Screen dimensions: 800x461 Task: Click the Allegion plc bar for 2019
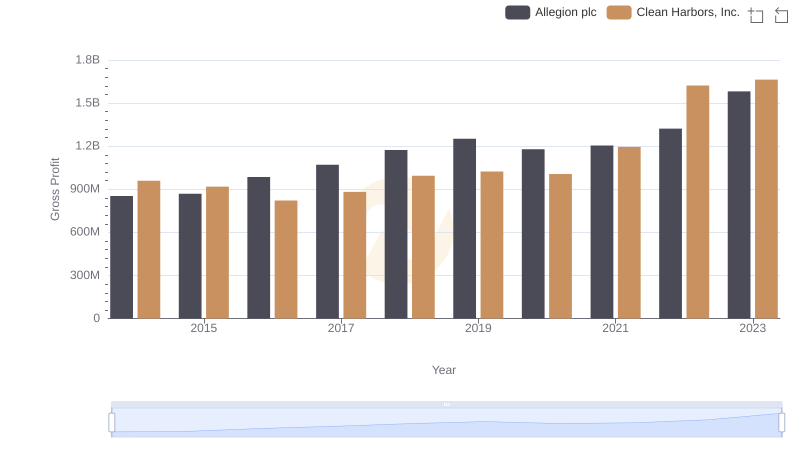pos(464,229)
